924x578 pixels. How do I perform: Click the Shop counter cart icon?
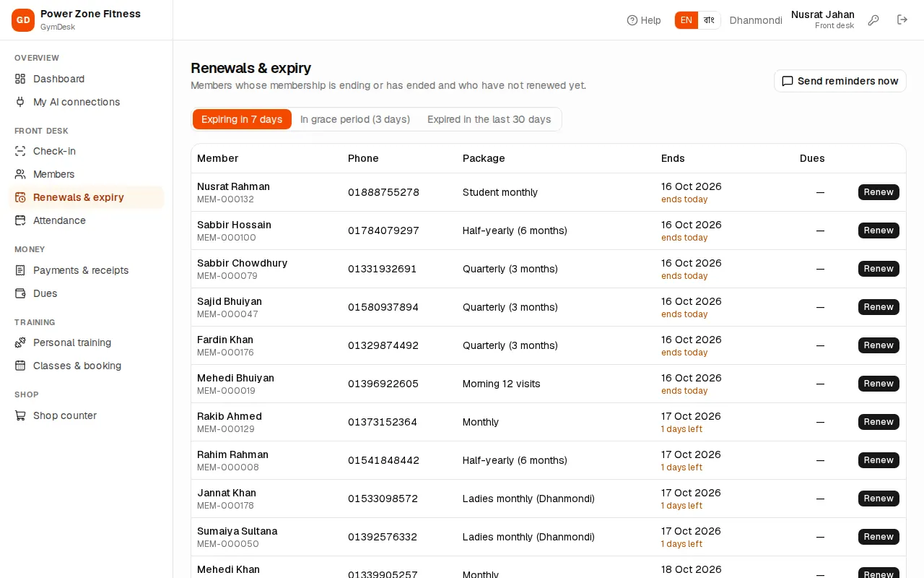click(x=20, y=415)
